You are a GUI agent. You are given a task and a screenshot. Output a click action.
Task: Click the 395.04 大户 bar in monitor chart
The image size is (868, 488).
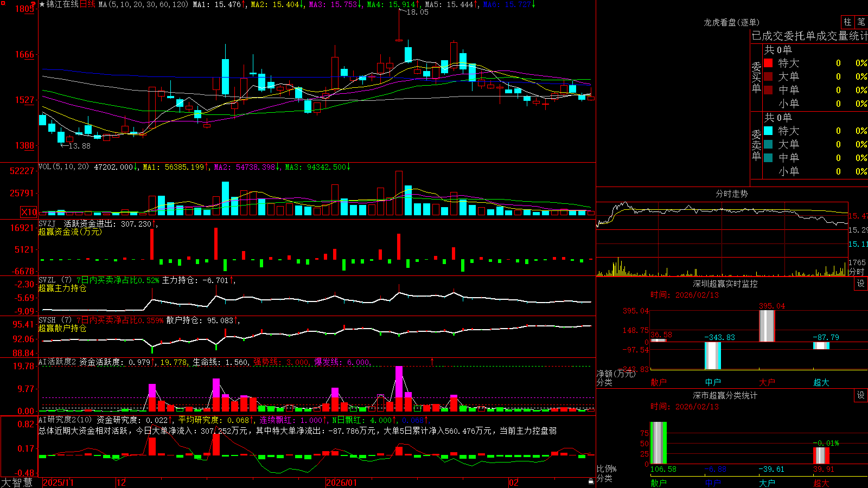coord(767,326)
